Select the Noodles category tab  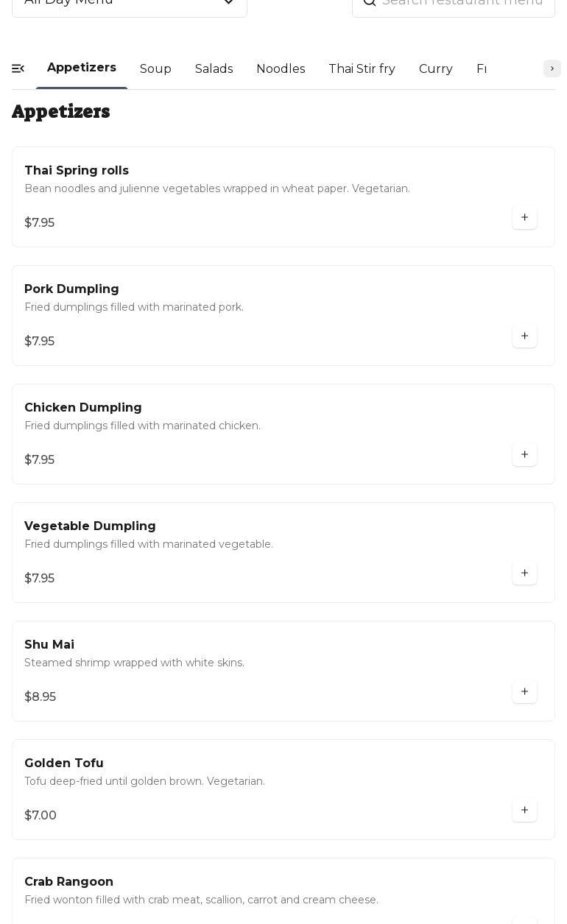click(x=281, y=69)
